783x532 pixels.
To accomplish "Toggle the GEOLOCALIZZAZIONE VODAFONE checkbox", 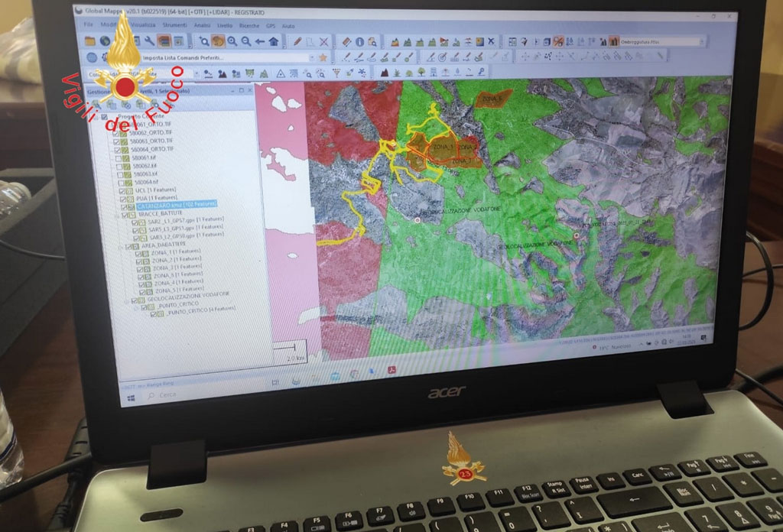I will [135, 301].
